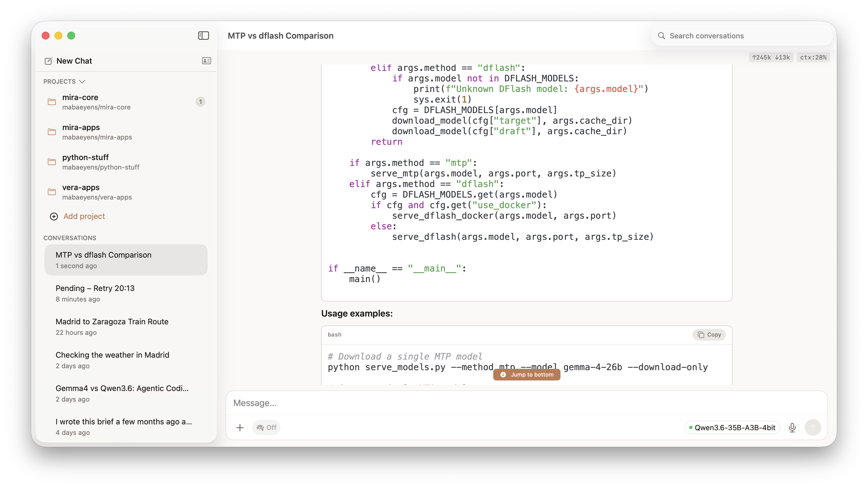Click the green fullscreen window button

point(71,35)
